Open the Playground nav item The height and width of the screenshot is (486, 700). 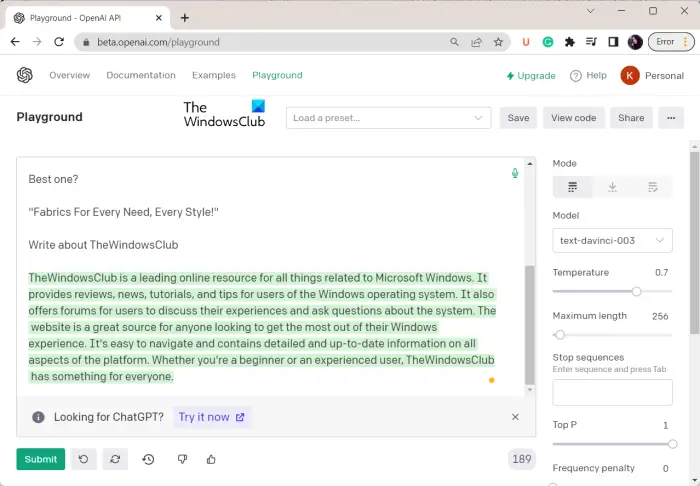point(277,75)
